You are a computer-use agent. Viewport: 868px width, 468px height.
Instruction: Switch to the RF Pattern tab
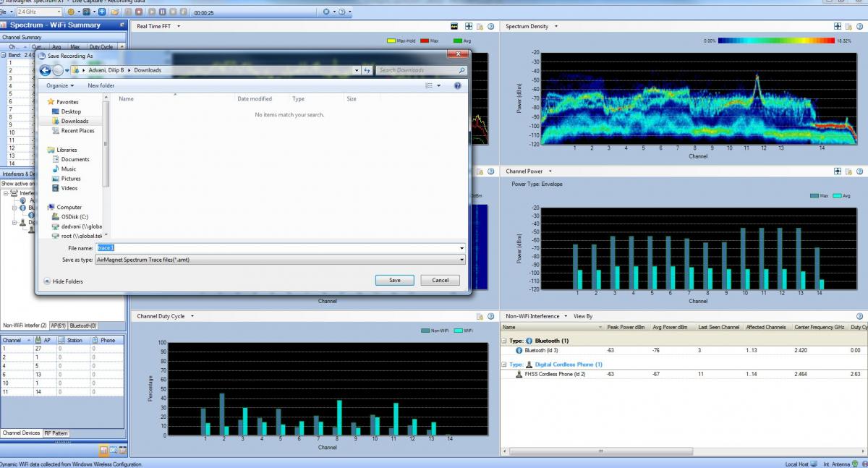pyautogui.click(x=56, y=433)
